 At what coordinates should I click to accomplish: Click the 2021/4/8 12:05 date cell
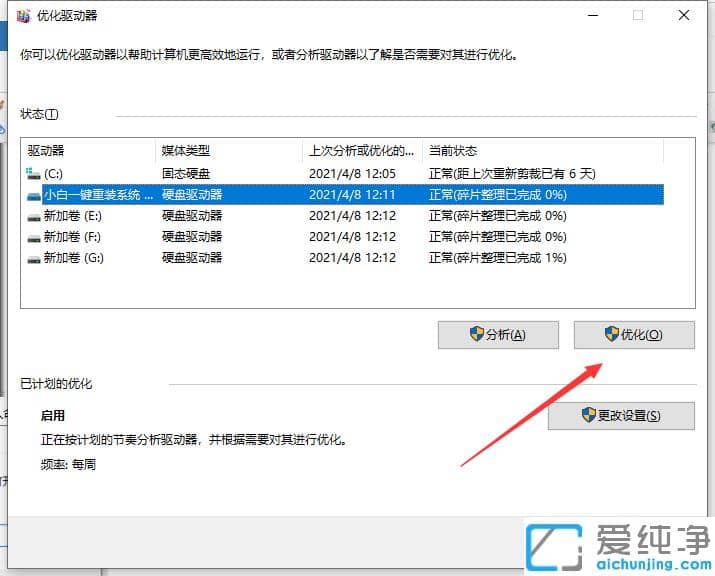pos(352,174)
